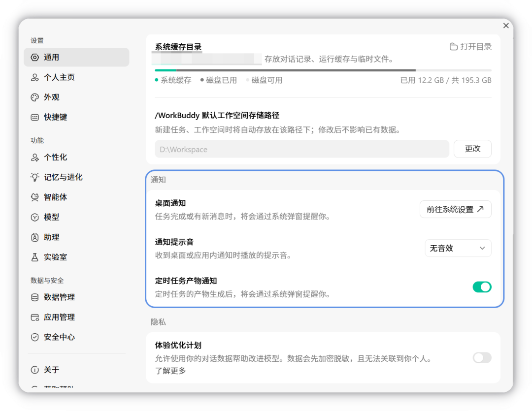Screen dimensions: 532x411
Task: Click the 数据管理 database icon
Action: click(x=34, y=297)
